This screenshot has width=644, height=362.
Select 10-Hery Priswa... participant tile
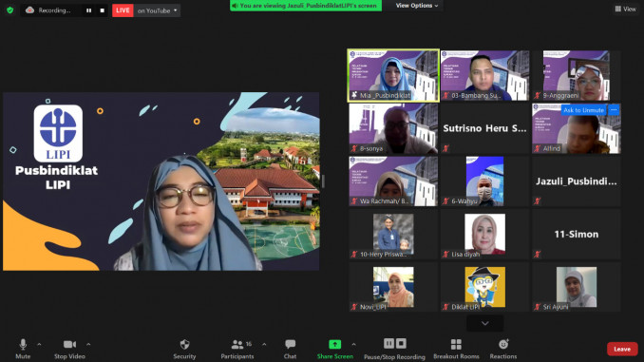393,234
